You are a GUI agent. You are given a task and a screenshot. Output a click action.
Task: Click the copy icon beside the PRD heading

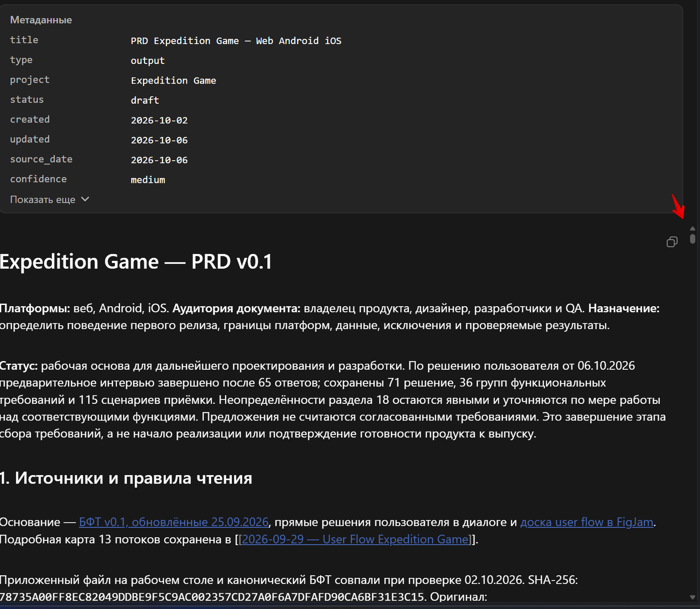(x=672, y=242)
